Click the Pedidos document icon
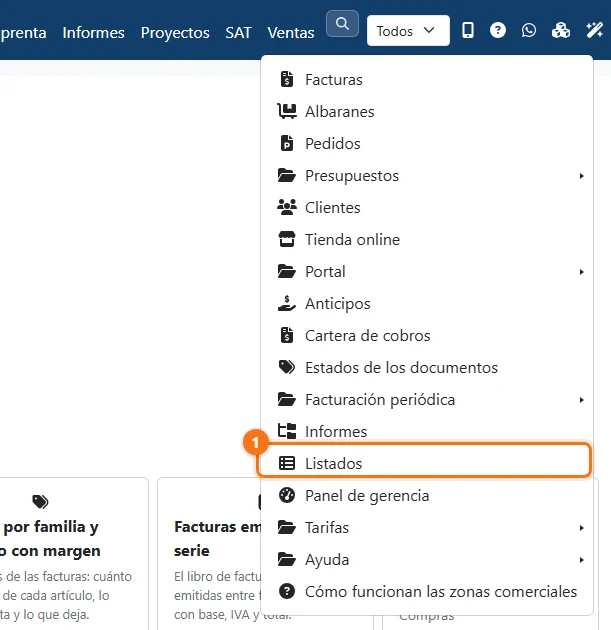The width and height of the screenshot is (611, 630). tap(287, 143)
